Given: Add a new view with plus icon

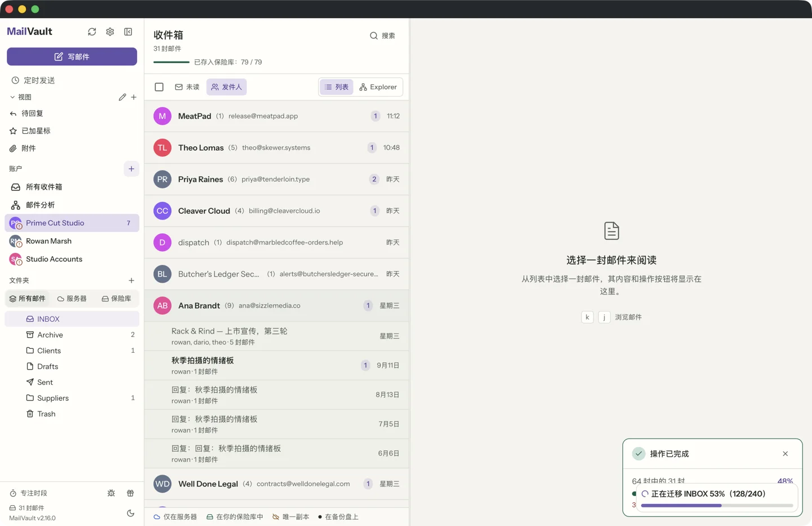Looking at the screenshot, I should [x=134, y=97].
